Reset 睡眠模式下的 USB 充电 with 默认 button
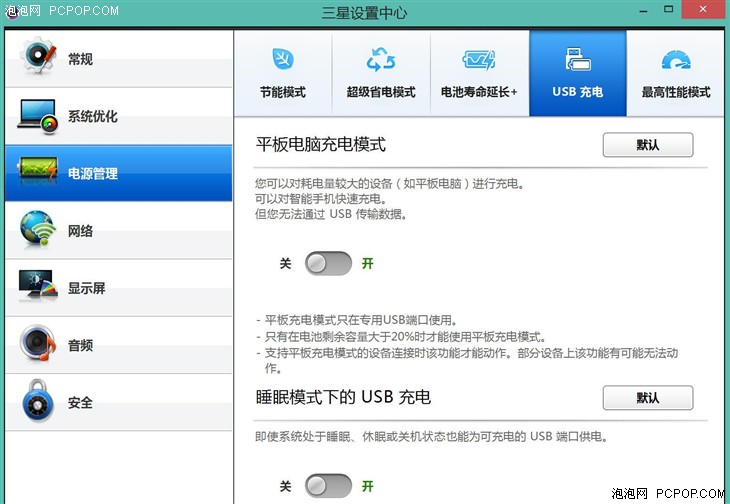This screenshot has width=730, height=504. tap(648, 397)
